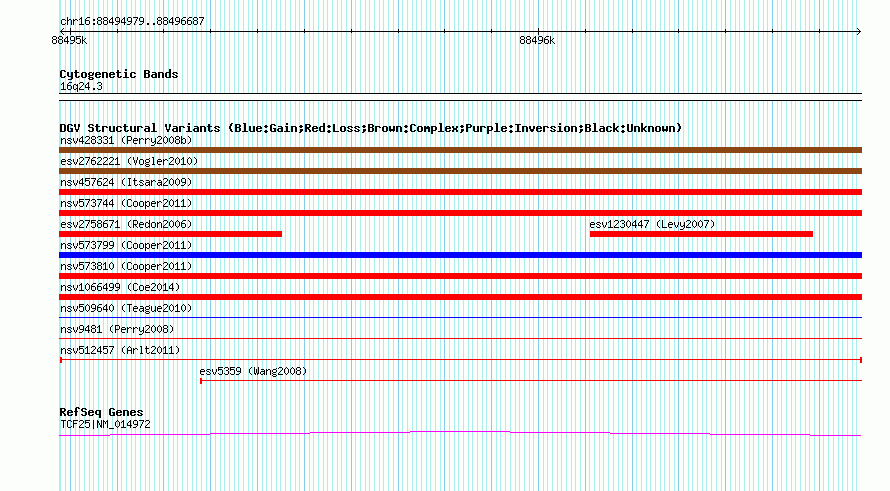The height and width of the screenshot is (491, 890).
Task: Click the short red bar of esv1230447
Action: [x=701, y=234]
